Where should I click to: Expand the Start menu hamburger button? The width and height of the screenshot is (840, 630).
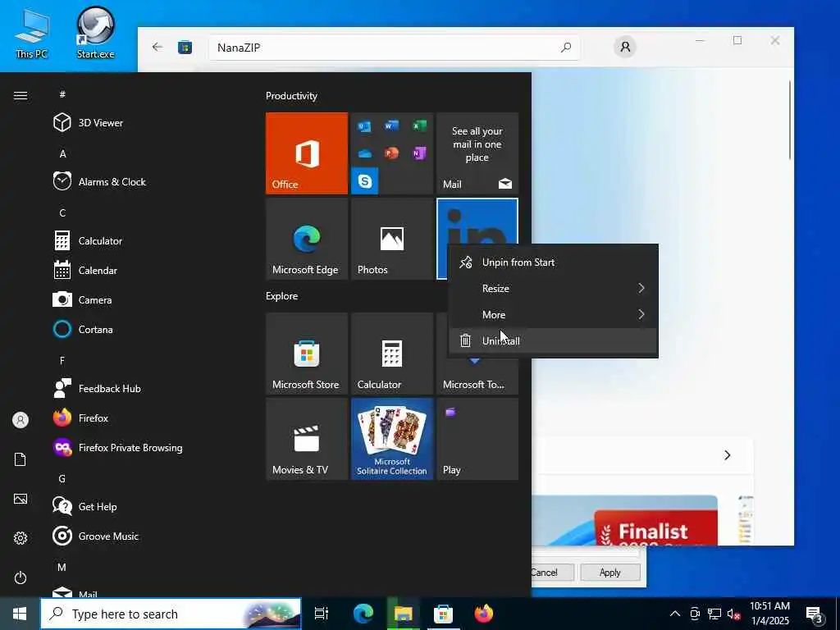coord(21,95)
